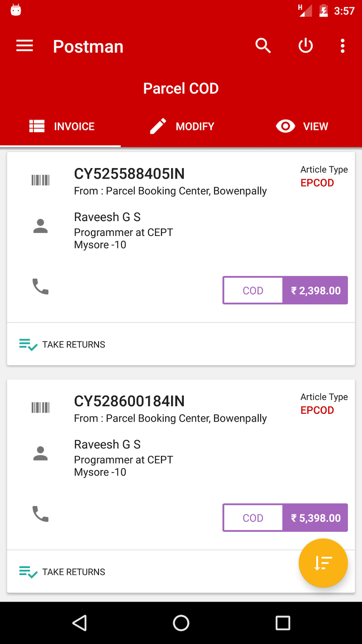Toggle COD option for CY528600184IN
Screen dimensions: 362x644
pyautogui.click(x=253, y=518)
